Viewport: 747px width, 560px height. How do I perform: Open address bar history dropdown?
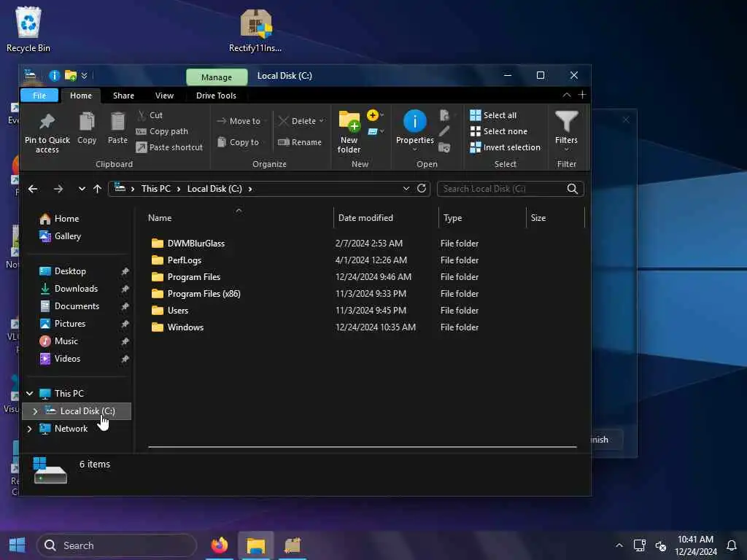click(406, 189)
